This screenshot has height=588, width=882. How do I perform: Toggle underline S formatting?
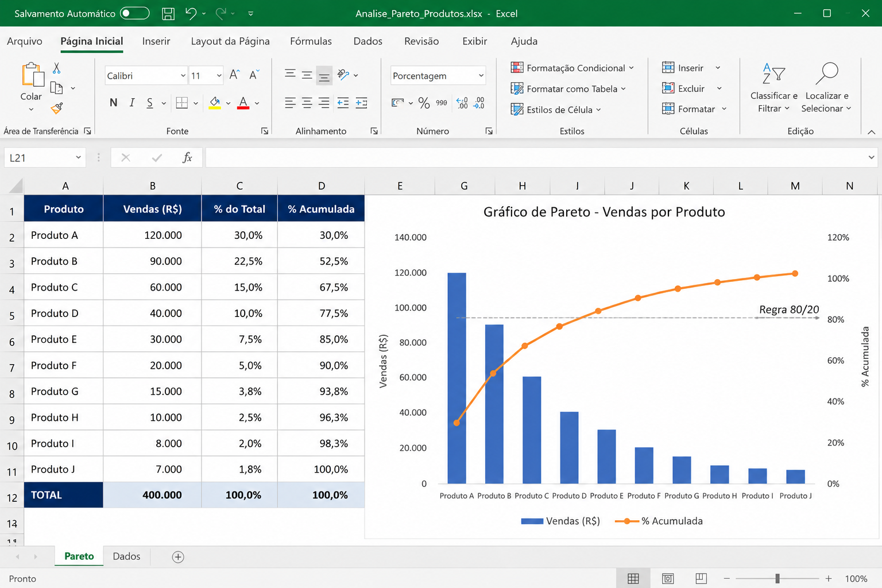point(150,103)
